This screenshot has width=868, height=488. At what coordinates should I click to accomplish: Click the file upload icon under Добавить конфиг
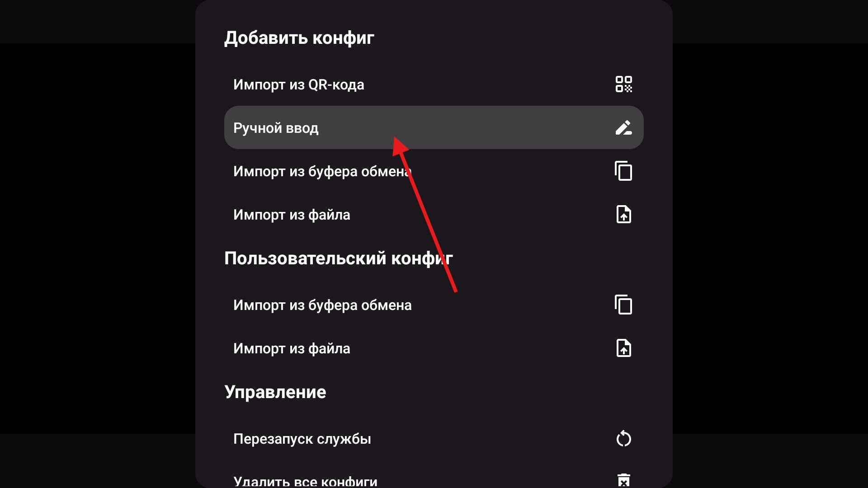coord(624,214)
